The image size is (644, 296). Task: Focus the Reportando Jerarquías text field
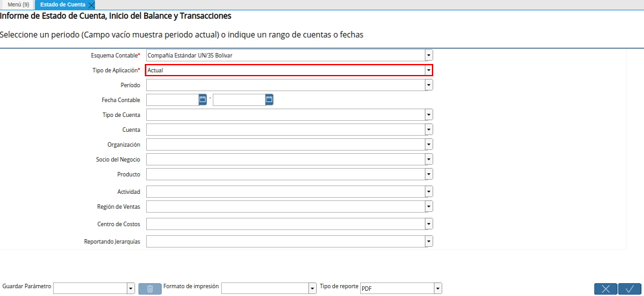(285, 242)
